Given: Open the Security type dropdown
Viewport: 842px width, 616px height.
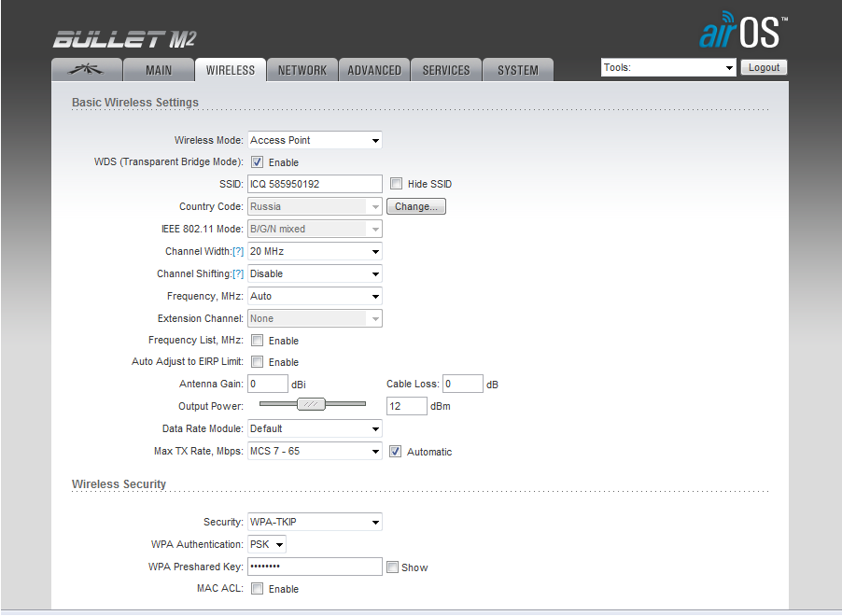Looking at the screenshot, I should tap(315, 522).
